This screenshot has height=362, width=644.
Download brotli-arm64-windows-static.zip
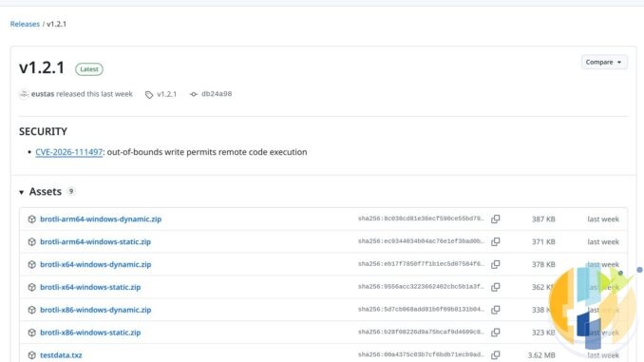pos(95,241)
